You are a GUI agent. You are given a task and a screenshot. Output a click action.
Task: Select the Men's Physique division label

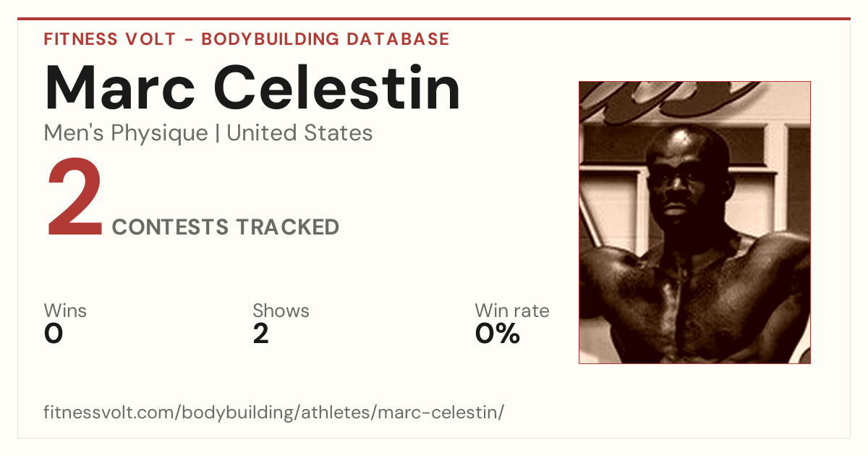click(126, 133)
